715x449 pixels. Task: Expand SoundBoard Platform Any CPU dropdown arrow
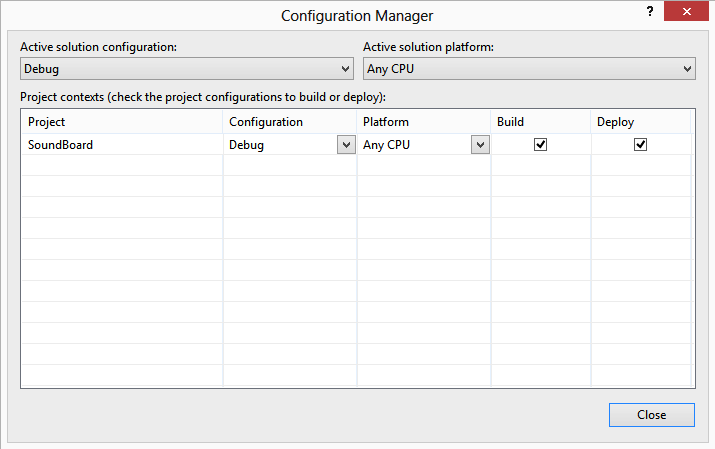tap(479, 144)
